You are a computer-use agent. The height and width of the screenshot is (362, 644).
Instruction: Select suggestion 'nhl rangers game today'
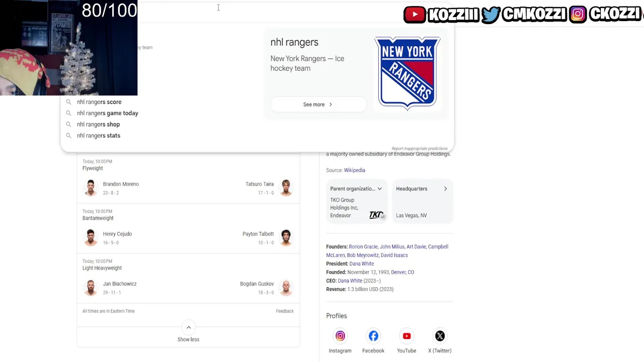click(x=108, y=113)
